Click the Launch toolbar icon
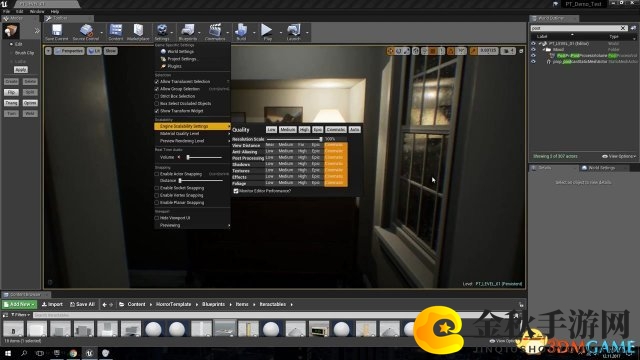Viewport: 640px width, 360px height. (293, 32)
